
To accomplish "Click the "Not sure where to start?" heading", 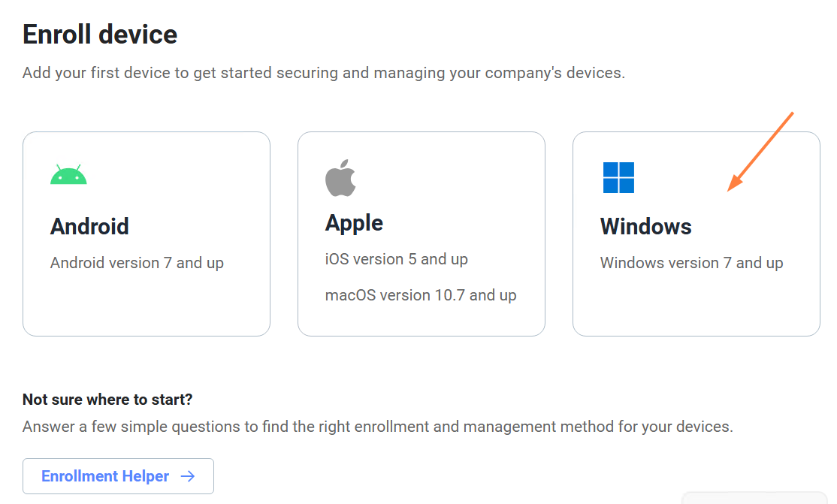I will [107, 399].
